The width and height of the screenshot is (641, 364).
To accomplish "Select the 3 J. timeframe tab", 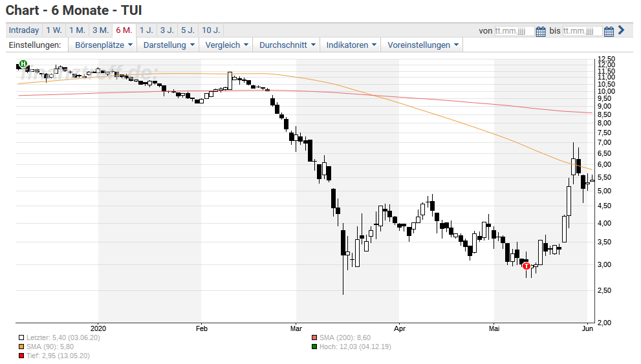I will click(167, 30).
